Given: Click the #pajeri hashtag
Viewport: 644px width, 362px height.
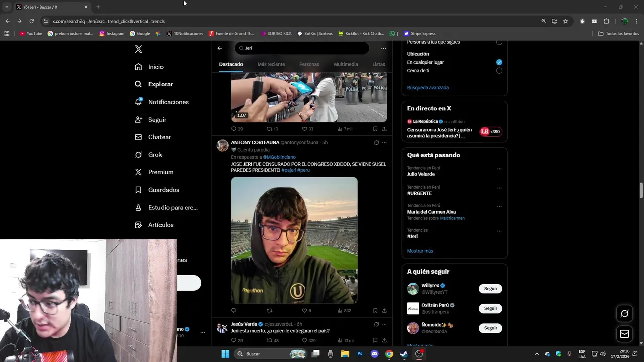Looking at the screenshot, I should tap(288, 170).
